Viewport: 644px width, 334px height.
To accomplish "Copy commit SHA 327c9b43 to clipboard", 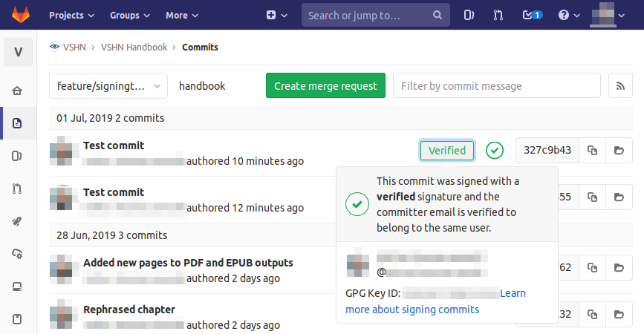I will 592,151.
